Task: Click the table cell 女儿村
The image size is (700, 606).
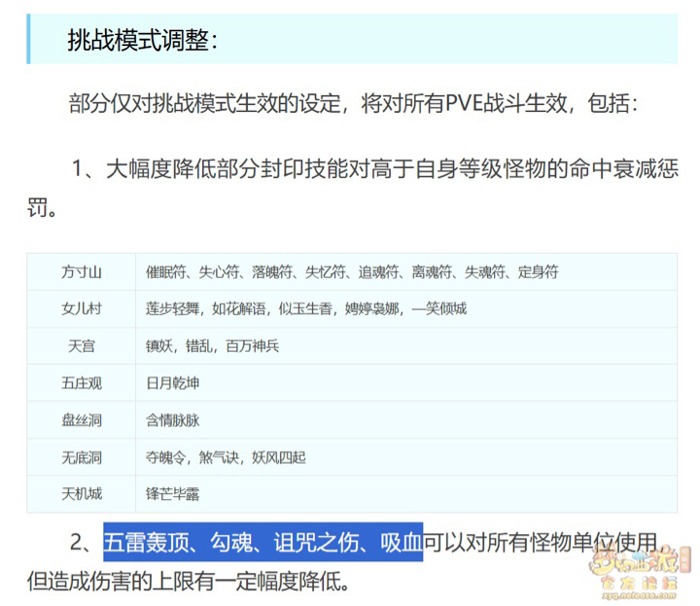Action: [x=82, y=309]
